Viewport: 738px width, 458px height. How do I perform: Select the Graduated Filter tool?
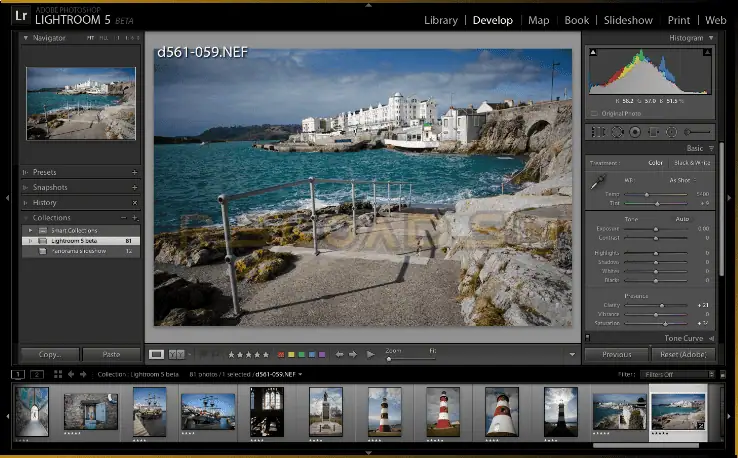(653, 132)
